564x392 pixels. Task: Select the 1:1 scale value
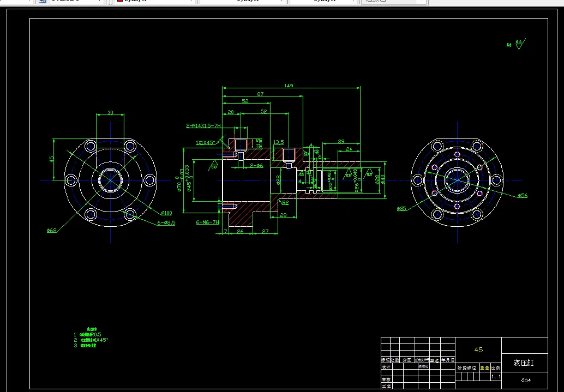coord(496,377)
